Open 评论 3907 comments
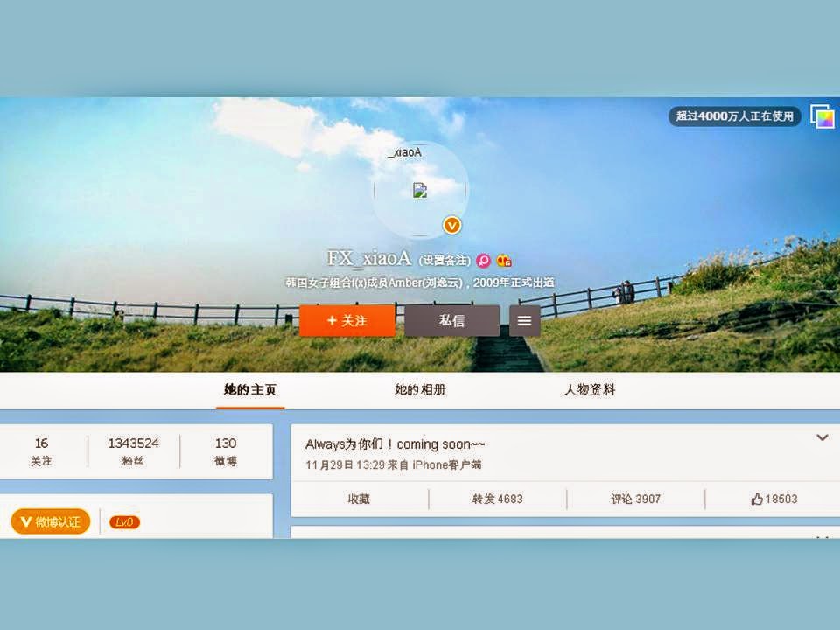 (636, 500)
